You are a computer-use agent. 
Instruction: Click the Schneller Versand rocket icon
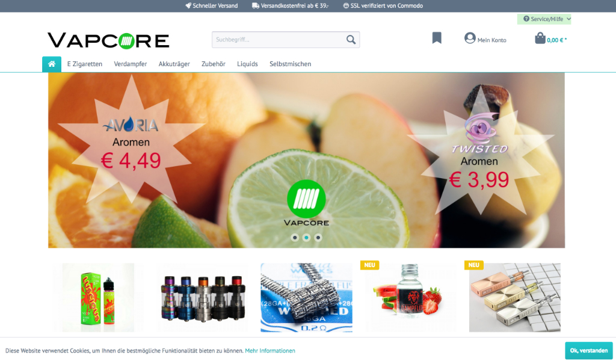click(188, 5)
